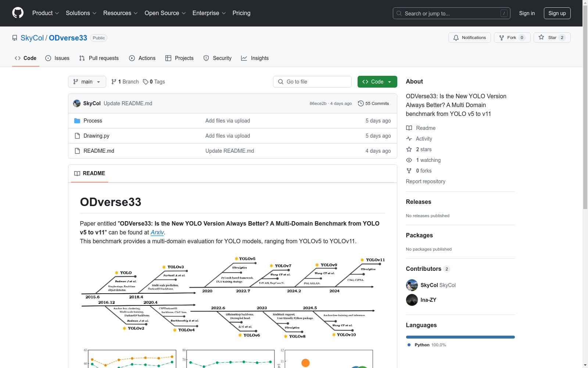Screen dimensions: 588x368
Task: Click the Ina-ZY contributor avatar
Action: point(412,300)
